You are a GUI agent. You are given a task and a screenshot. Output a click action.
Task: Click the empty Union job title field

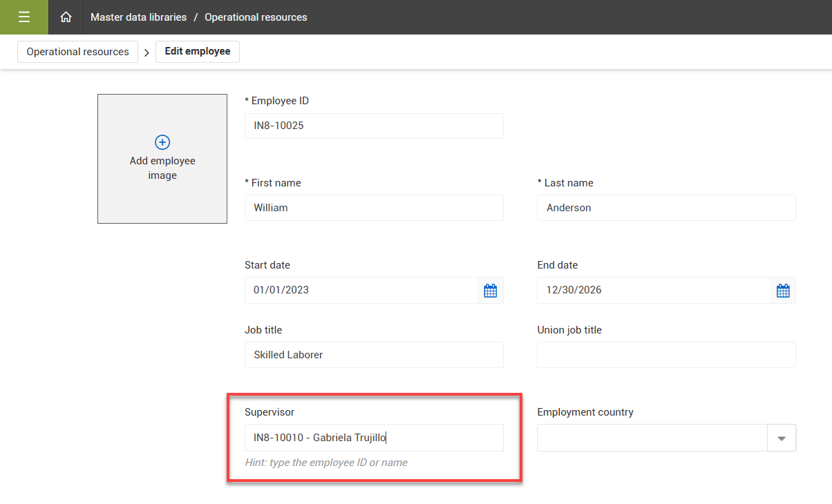[x=665, y=355]
